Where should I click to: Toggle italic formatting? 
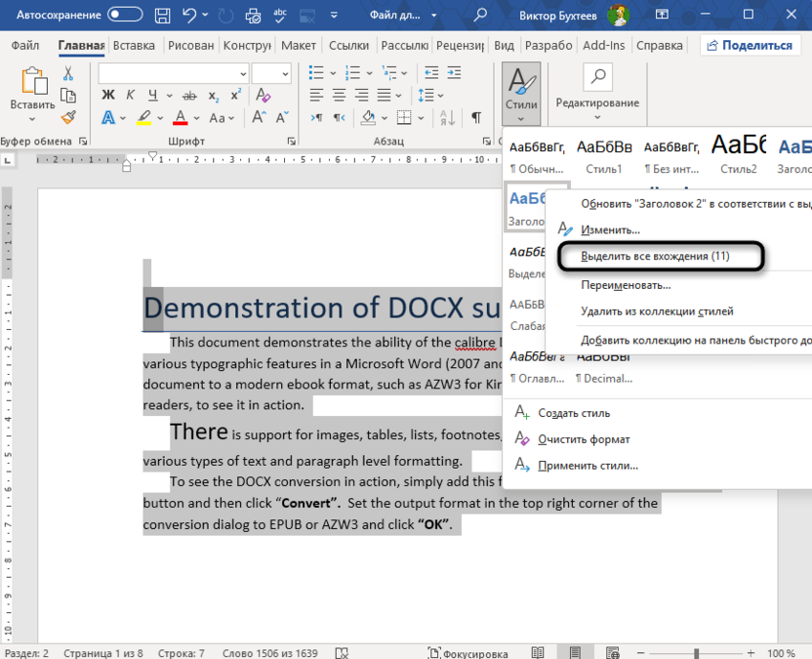tap(130, 95)
